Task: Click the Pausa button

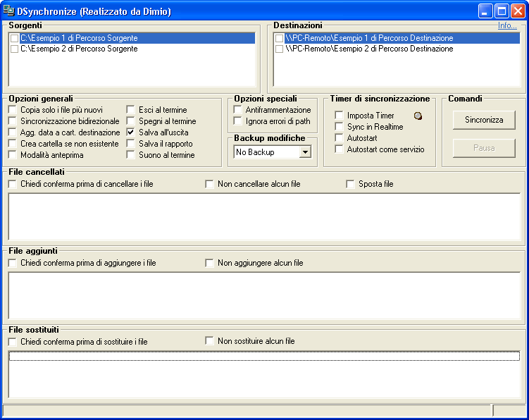Action: (x=484, y=148)
